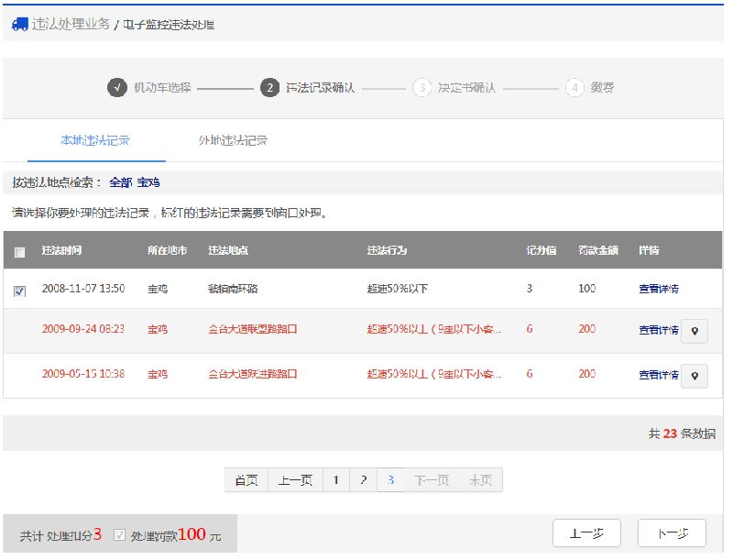
Task: Open 查看详情 for 2008-11-07 record
Action: coord(658,289)
